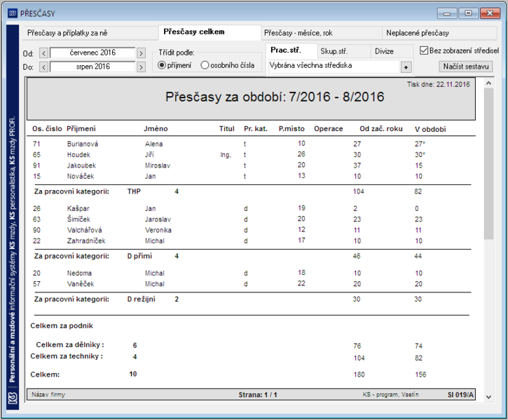The height and width of the screenshot is (420, 508).
Task: Click the Celkem za techniky label
Action: tap(67, 356)
